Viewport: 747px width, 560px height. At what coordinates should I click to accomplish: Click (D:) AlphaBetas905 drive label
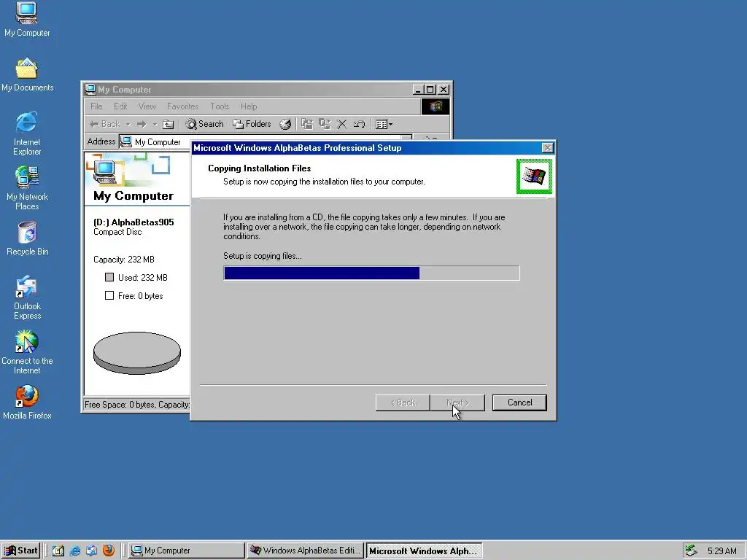(x=133, y=222)
